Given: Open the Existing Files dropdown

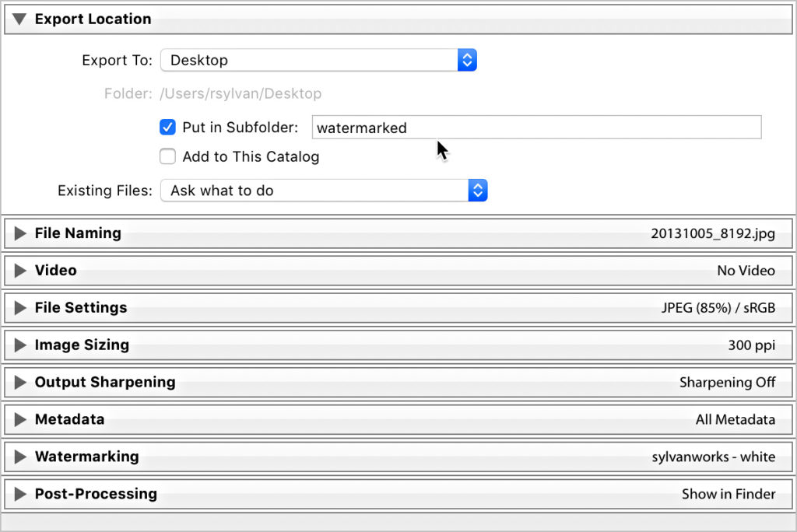Looking at the screenshot, I should click(324, 191).
